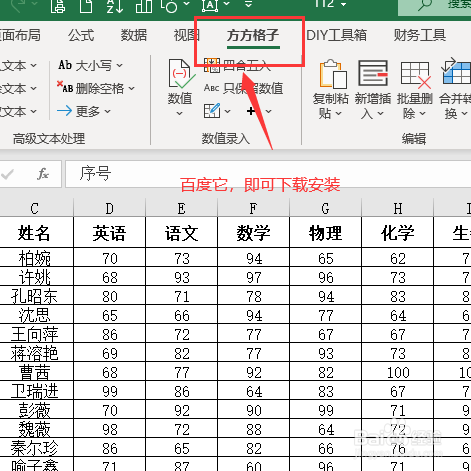Image resolution: width=471 pixels, height=471 pixels.
Task: Click the 英语 header cell
Action: (109, 233)
